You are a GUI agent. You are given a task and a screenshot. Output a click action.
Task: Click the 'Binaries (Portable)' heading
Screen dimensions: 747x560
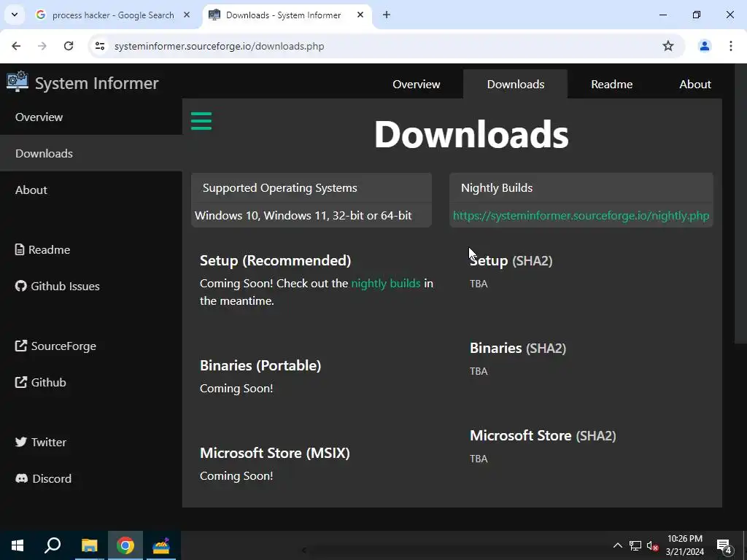(x=260, y=365)
